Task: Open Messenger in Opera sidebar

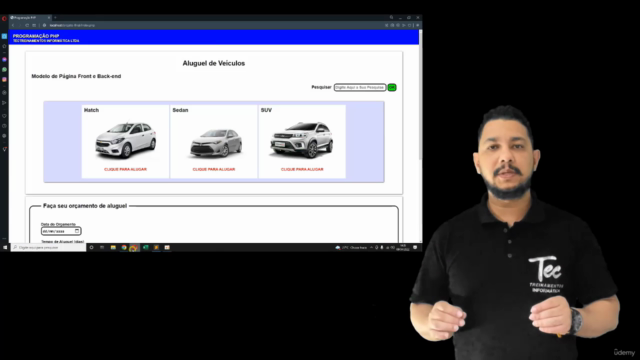Action: [4, 60]
